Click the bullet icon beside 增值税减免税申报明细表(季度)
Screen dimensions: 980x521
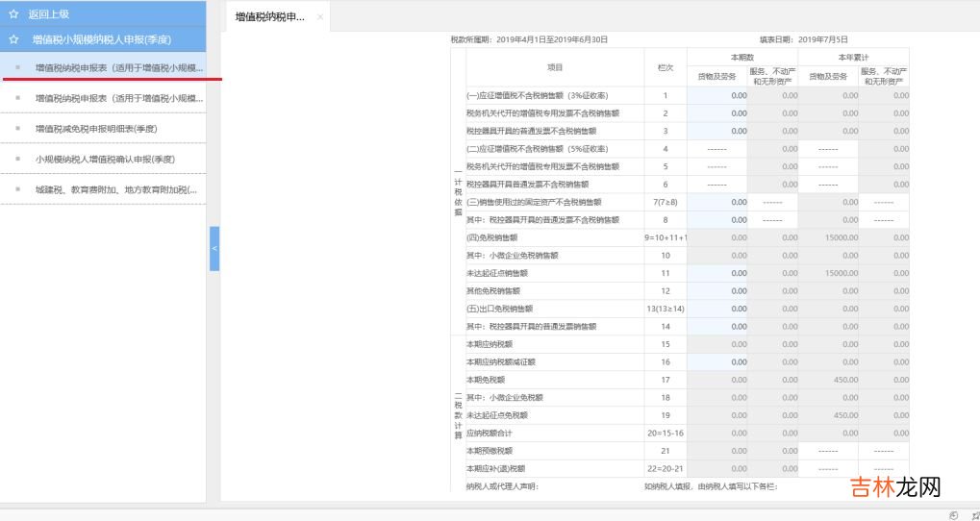[x=17, y=128]
